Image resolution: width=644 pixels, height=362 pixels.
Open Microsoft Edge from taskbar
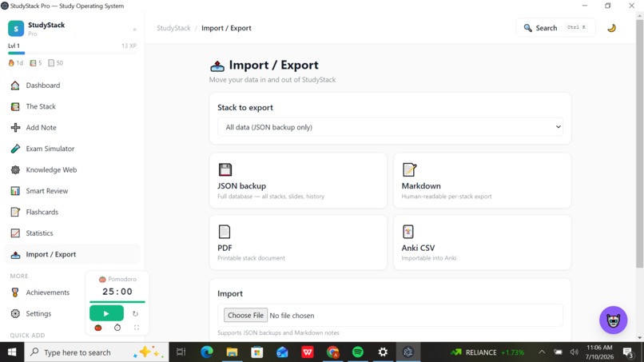tap(207, 352)
